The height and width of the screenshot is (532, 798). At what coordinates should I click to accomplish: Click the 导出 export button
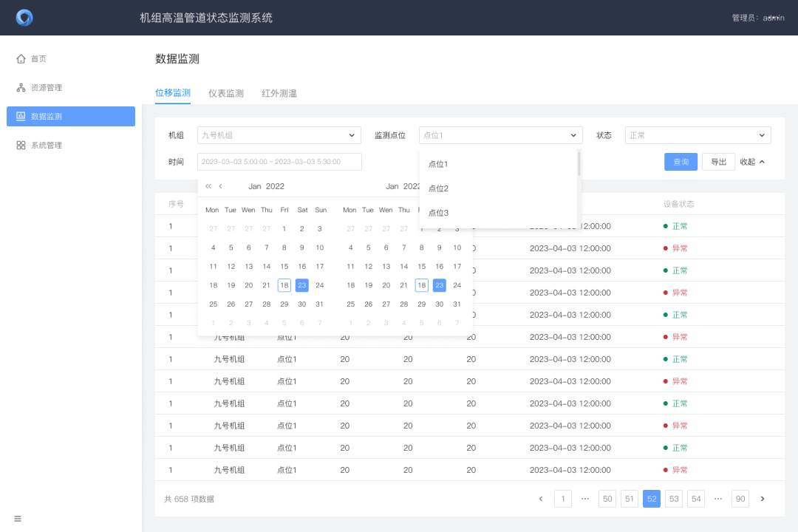coord(718,161)
